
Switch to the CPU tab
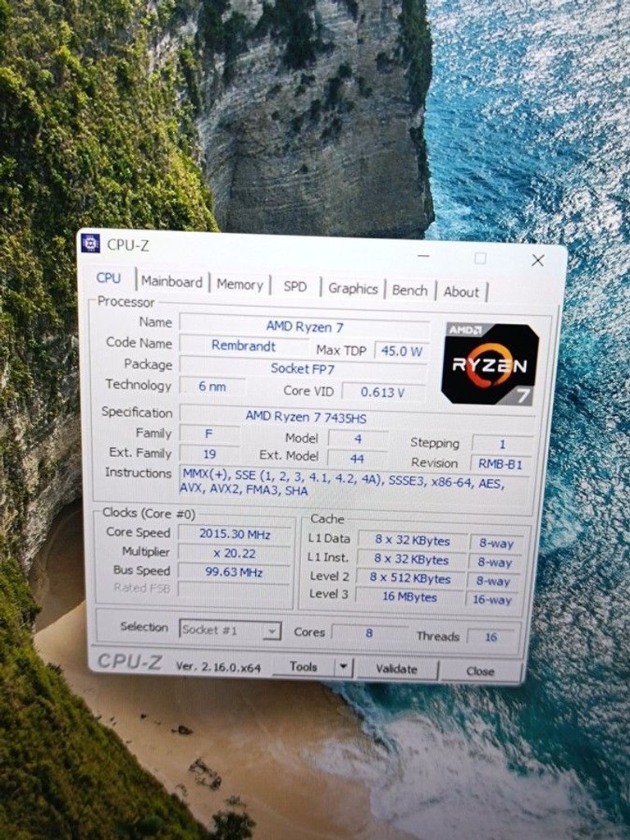coord(108,278)
